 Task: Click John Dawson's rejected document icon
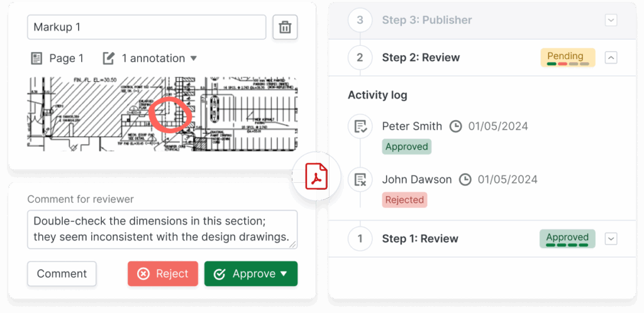[360, 180]
